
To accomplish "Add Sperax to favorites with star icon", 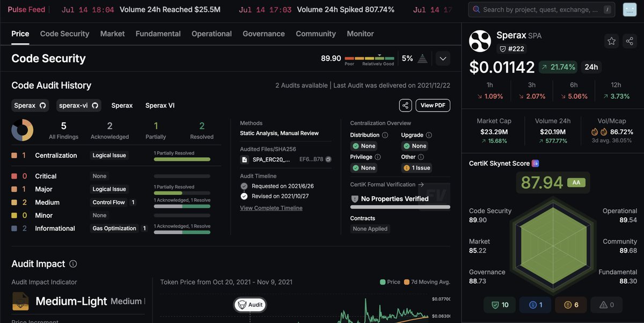I will point(611,41).
